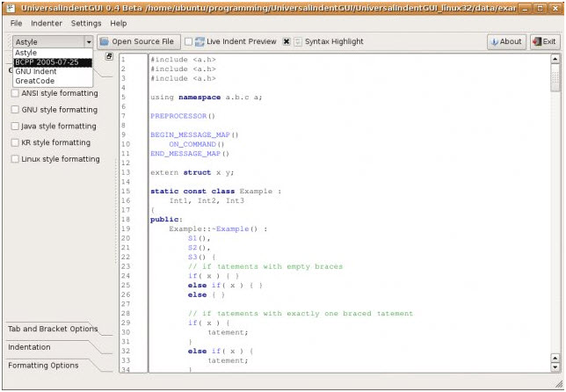Click the window resize grip icon
Screen dimensions: 566x392
coord(558,384)
